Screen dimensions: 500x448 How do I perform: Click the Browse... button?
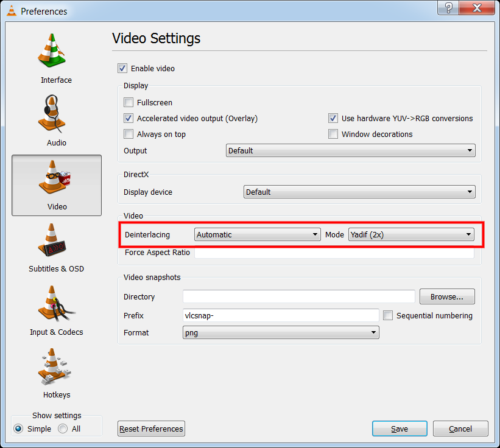pos(447,296)
